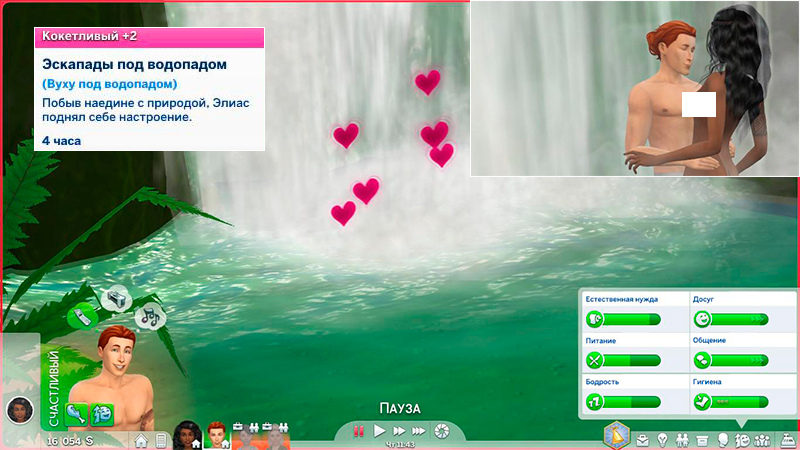
Task: Click the Вуху под водопадом blue text
Action: pos(110,84)
